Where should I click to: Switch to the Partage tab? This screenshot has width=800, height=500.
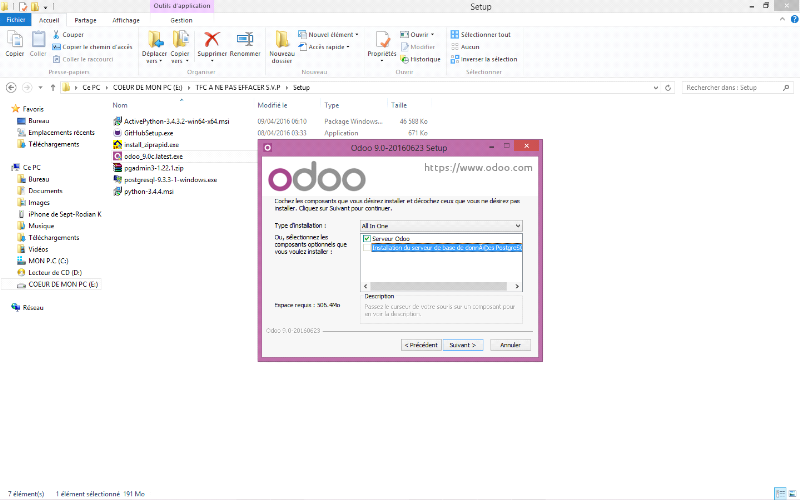[x=85, y=20]
